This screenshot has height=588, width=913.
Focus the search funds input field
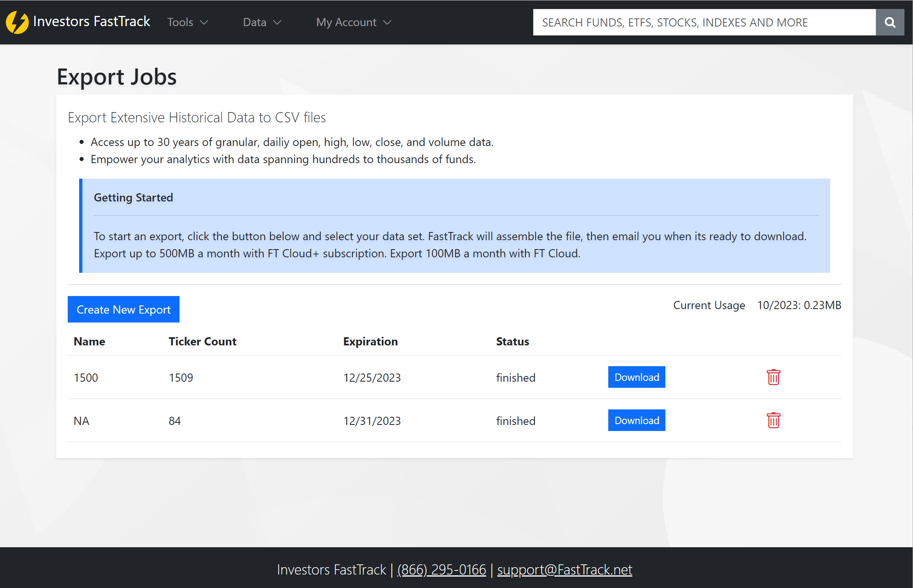(x=704, y=22)
